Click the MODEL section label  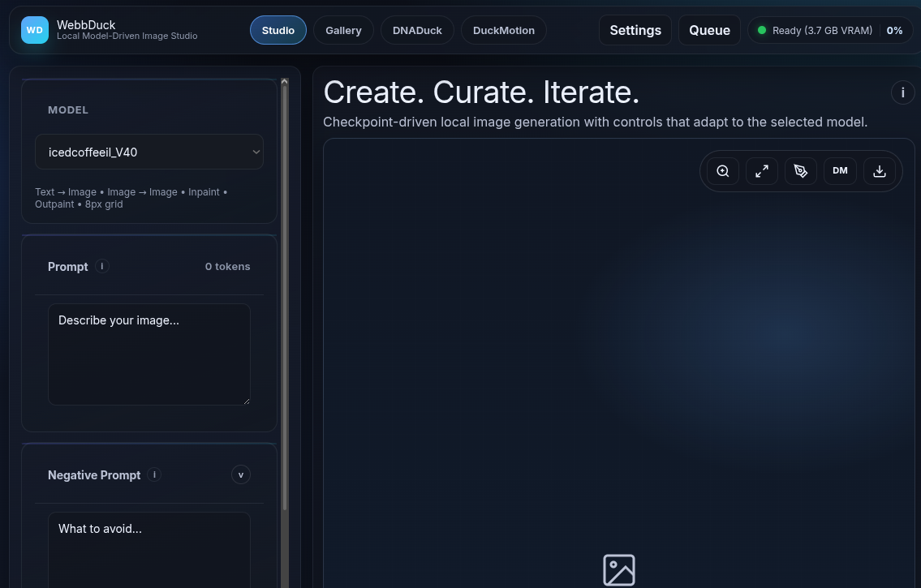pyautogui.click(x=68, y=109)
